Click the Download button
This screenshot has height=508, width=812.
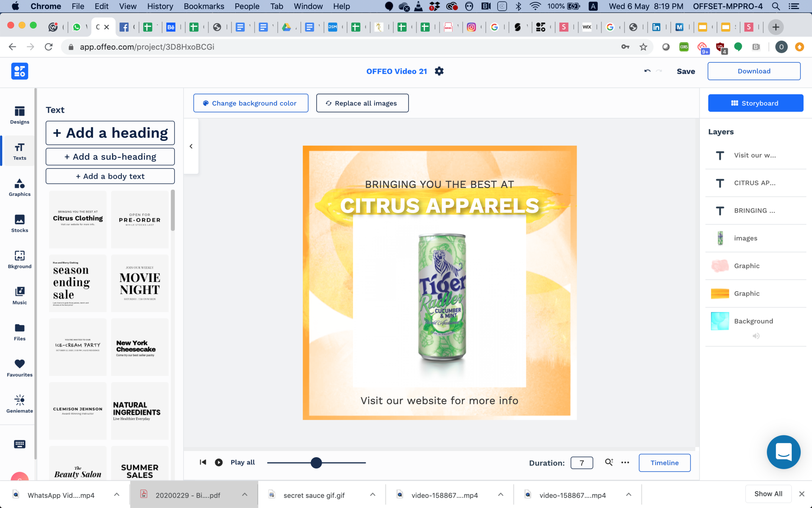tap(754, 71)
